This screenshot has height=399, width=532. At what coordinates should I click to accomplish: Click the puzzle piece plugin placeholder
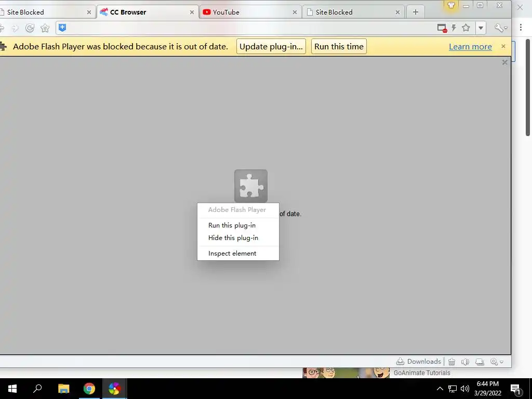[251, 186]
